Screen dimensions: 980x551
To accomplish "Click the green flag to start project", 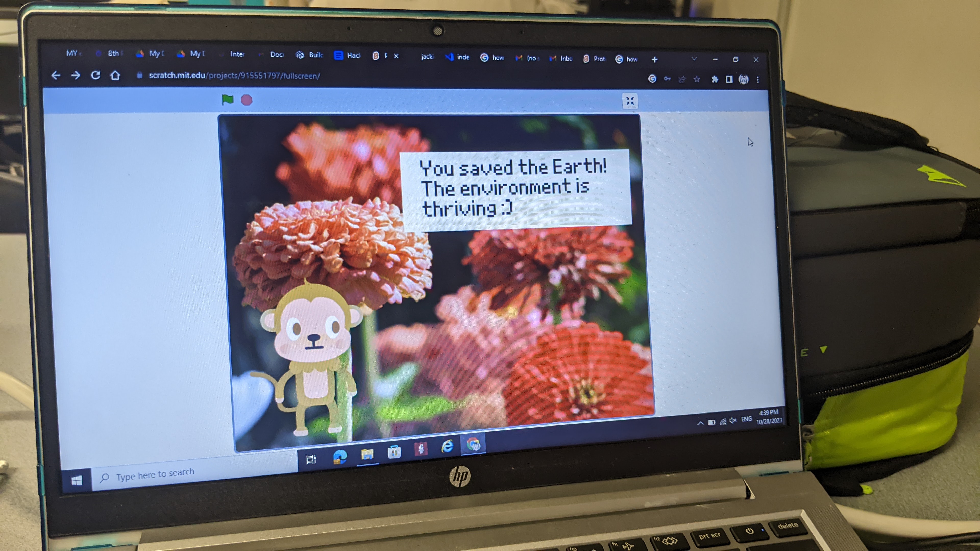I will coord(227,100).
